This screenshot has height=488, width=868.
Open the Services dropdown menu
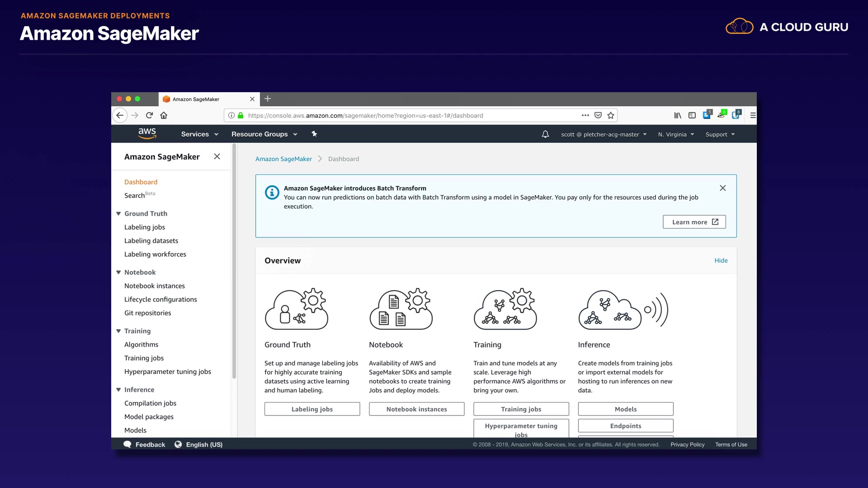[x=199, y=134]
